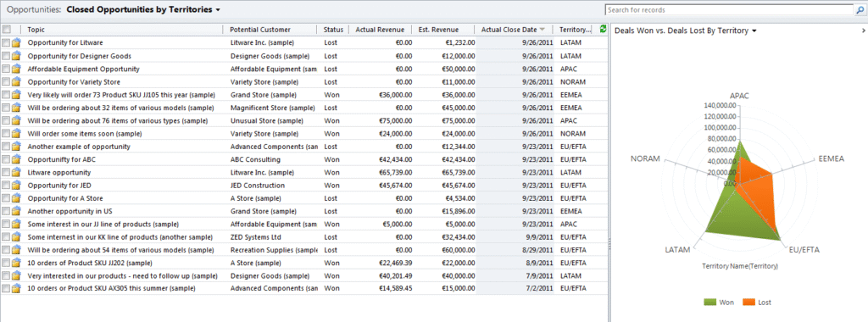Click the EEMEA axis label on chart
The height and width of the screenshot is (322, 868).
831,158
